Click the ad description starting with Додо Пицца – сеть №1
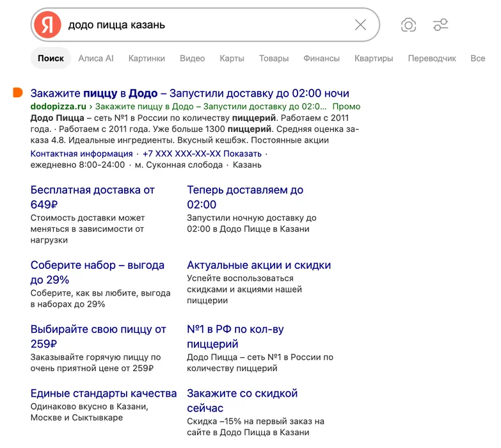The height and width of the screenshot is (448, 501). tap(195, 129)
